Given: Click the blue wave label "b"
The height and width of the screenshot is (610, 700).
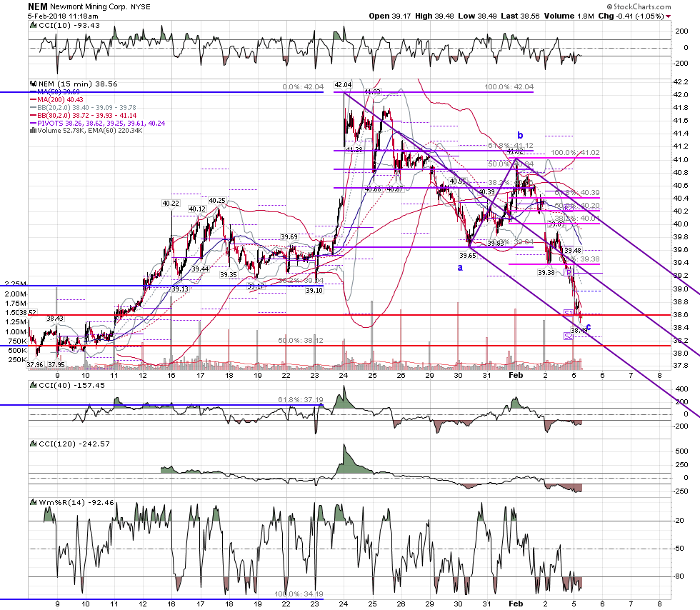Looking at the screenshot, I should pos(520,135).
